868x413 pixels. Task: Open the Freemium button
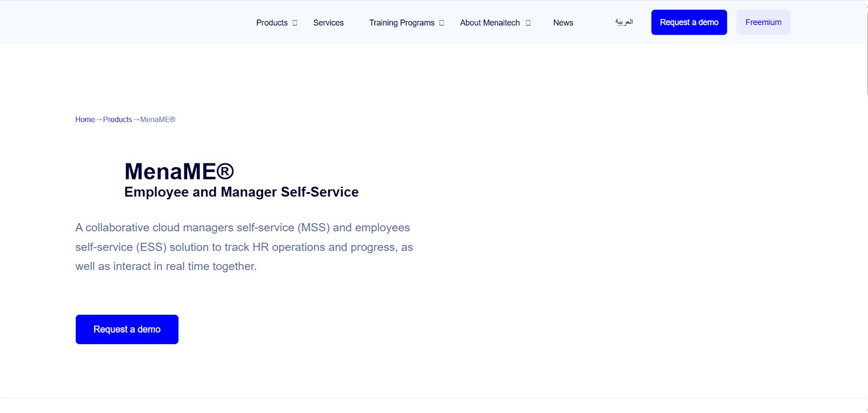[763, 22]
